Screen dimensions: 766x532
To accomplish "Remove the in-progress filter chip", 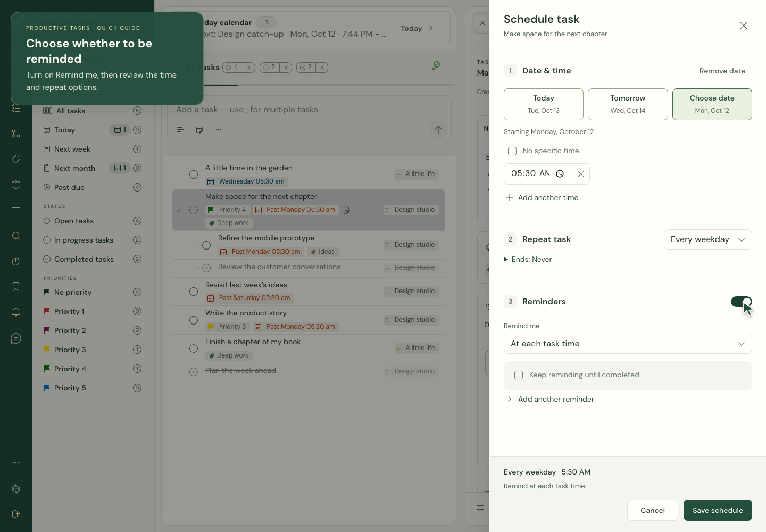I will [286, 68].
